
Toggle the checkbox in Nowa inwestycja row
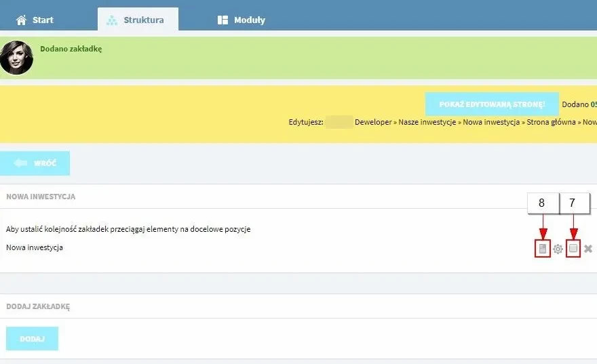(573, 248)
